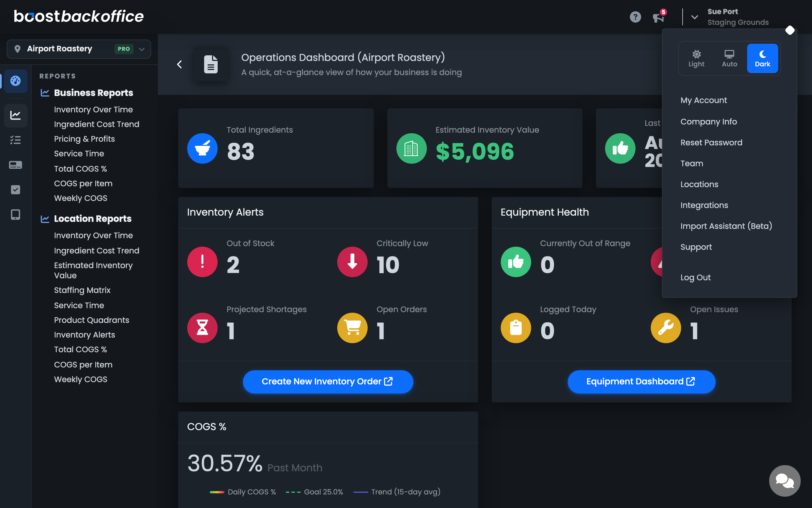This screenshot has height=508, width=812.
Task: Open Business Reports Total COGS %
Action: pos(81,169)
